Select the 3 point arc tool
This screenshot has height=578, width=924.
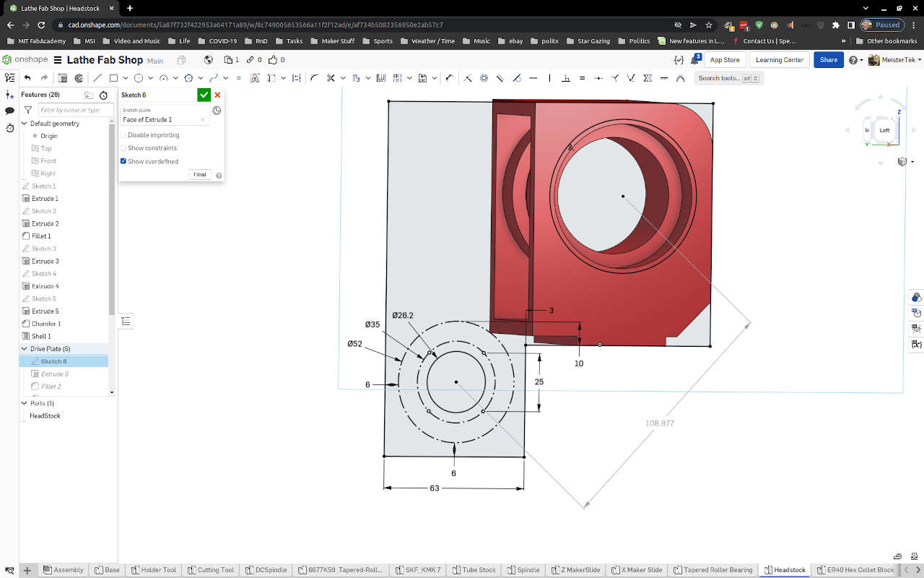pyautogui.click(x=164, y=78)
